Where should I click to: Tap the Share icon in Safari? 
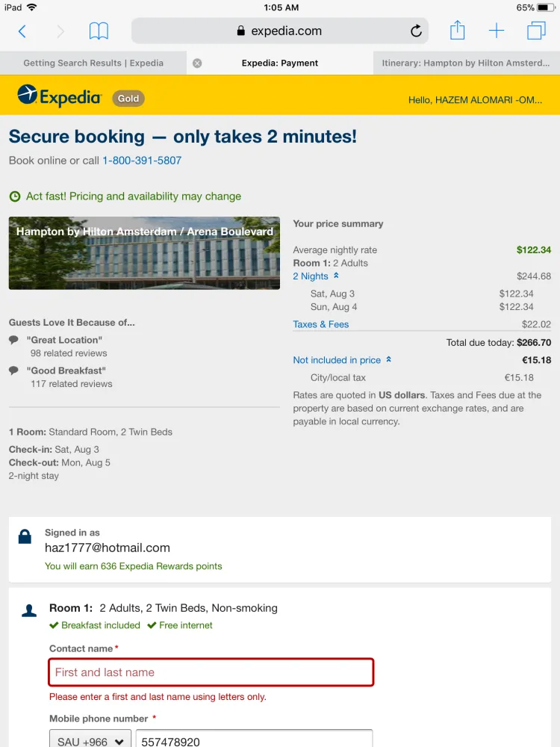(x=458, y=31)
